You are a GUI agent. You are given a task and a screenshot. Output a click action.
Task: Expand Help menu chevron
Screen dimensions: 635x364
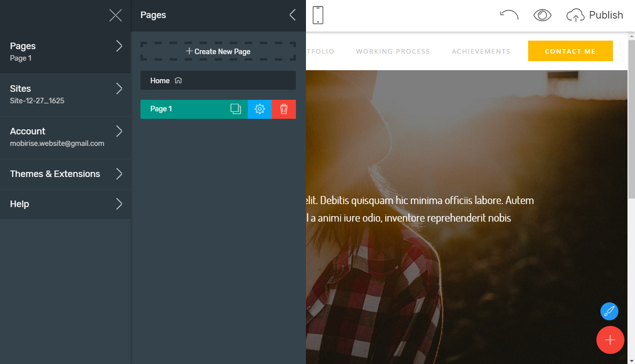pyautogui.click(x=119, y=204)
